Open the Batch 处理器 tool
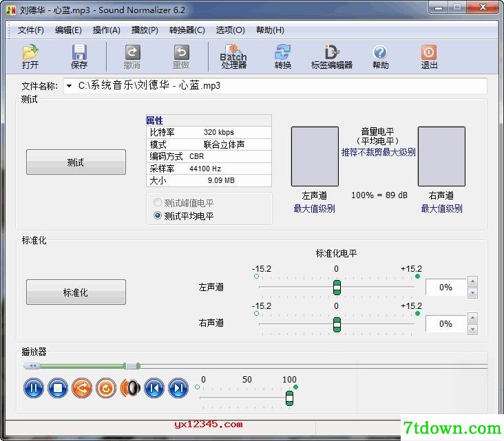This screenshot has height=441, width=504. pos(233,56)
